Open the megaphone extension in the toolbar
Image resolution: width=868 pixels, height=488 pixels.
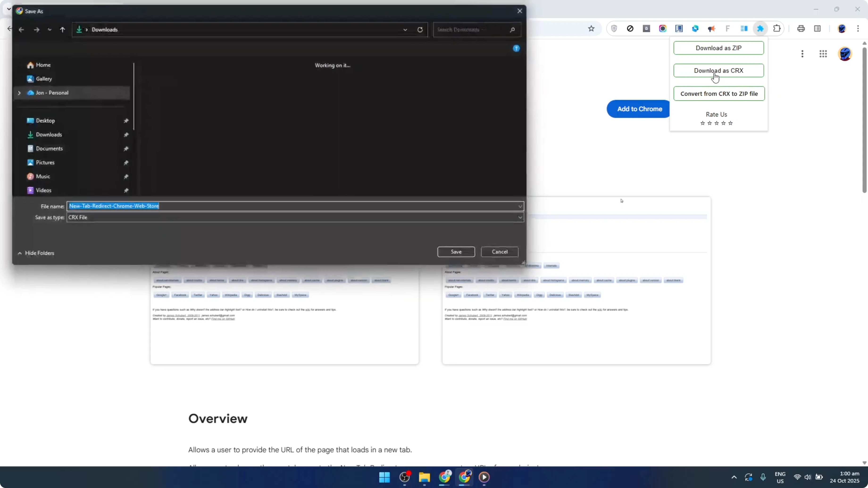pos(712,29)
